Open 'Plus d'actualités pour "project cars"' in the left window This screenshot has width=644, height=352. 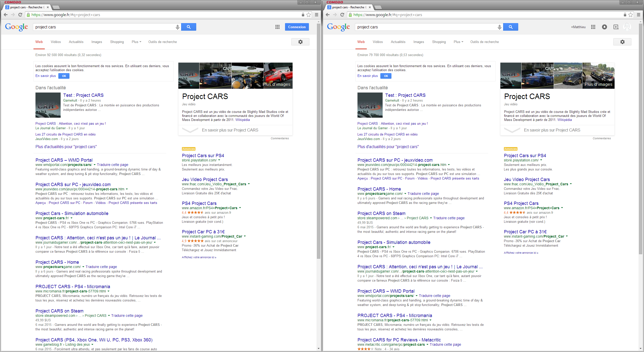66,147
